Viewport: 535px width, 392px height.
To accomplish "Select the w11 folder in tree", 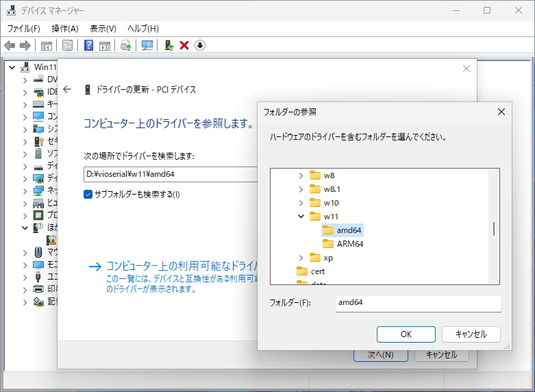I will 324,217.
